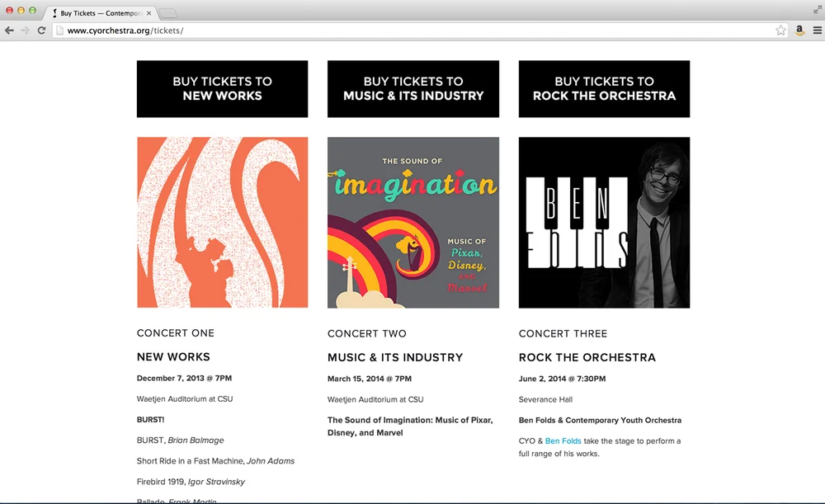Viewport: 825px width, 504px height.
Task: Click the CONCERT ONE heading
Action: click(176, 333)
